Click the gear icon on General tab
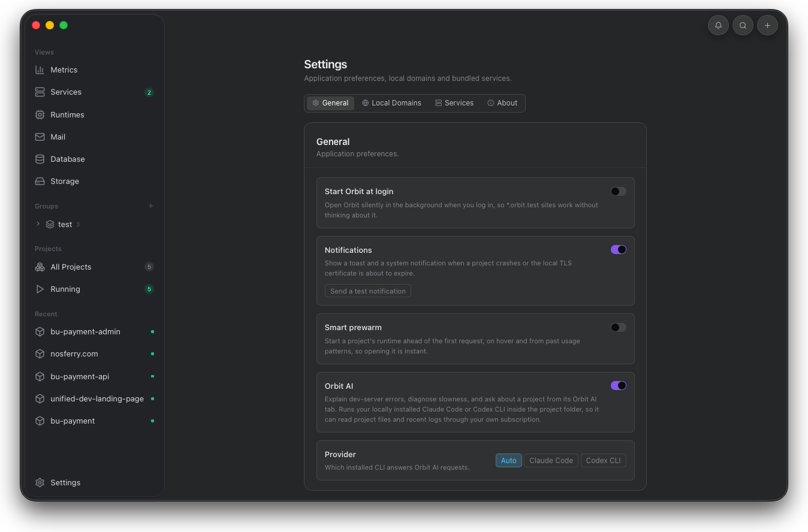 point(315,103)
